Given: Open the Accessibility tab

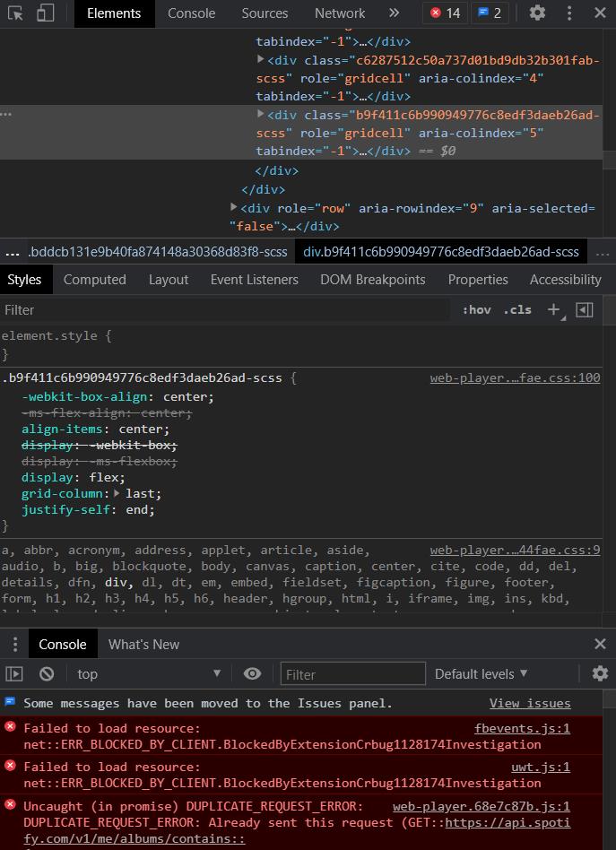Looking at the screenshot, I should coord(566,280).
